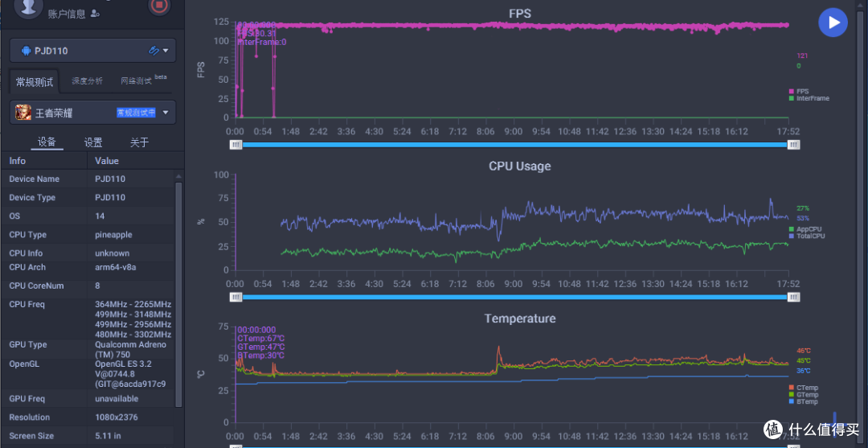This screenshot has height=448, width=868.
Task: Click the Temperature chart title
Action: point(520,319)
